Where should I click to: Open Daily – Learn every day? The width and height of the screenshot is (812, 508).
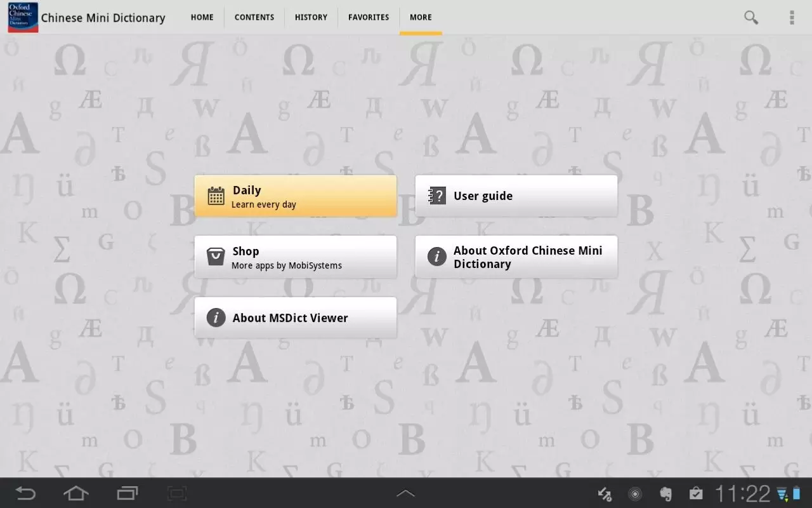[296, 196]
